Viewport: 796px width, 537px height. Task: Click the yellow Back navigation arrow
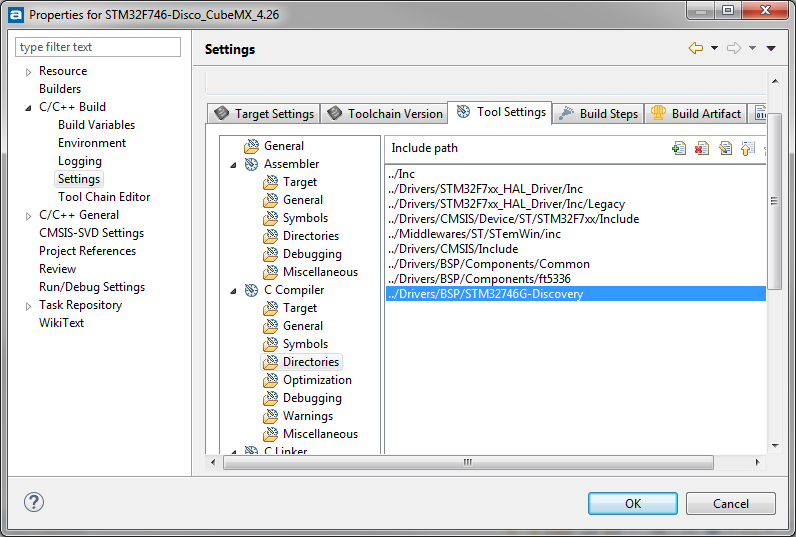[x=696, y=49]
